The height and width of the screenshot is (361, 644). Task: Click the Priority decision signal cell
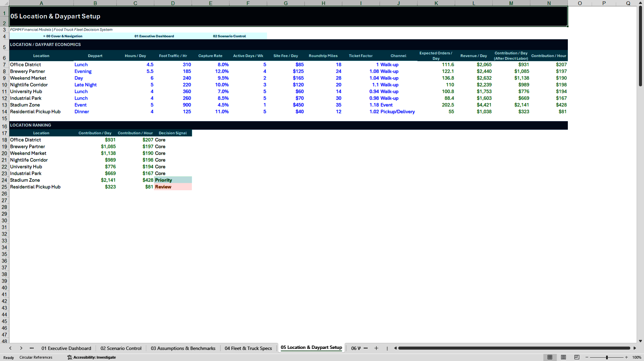pos(173,180)
